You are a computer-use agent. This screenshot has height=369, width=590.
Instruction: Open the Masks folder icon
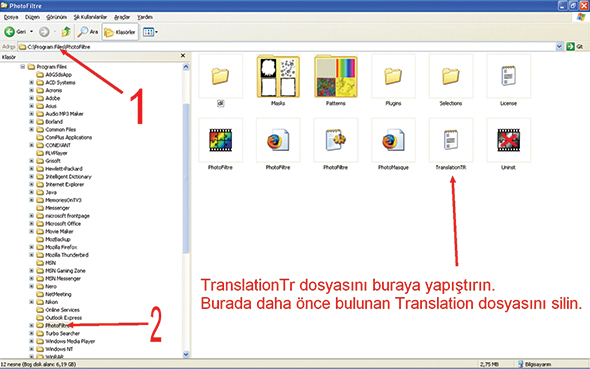point(278,76)
